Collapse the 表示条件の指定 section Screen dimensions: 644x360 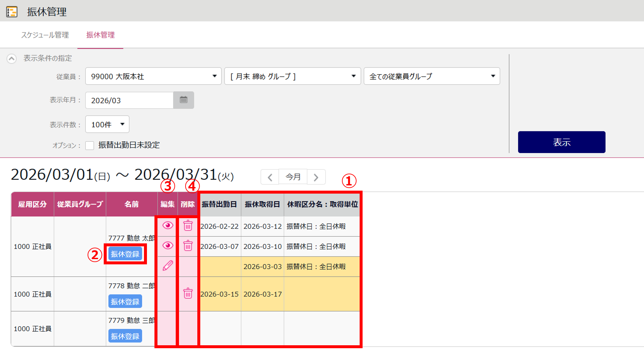click(12, 59)
